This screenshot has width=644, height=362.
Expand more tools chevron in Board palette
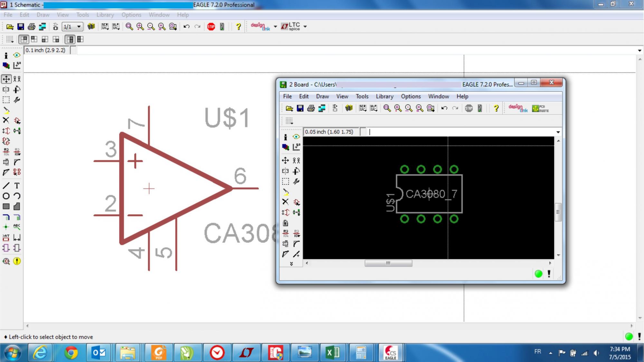tap(291, 264)
